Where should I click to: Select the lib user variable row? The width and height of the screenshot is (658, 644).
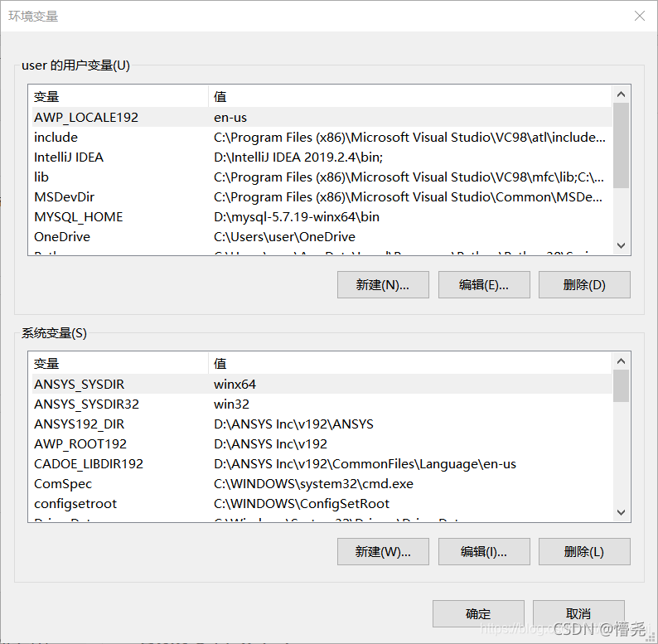point(322,177)
